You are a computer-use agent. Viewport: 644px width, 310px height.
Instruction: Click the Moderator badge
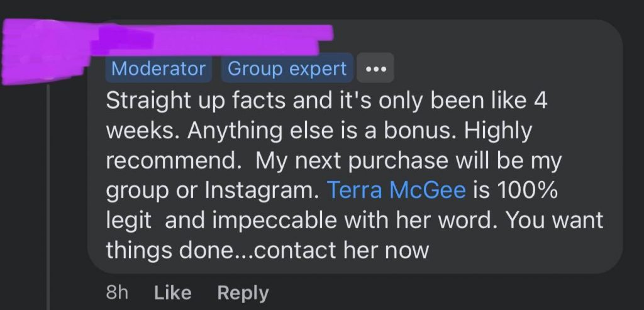158,69
